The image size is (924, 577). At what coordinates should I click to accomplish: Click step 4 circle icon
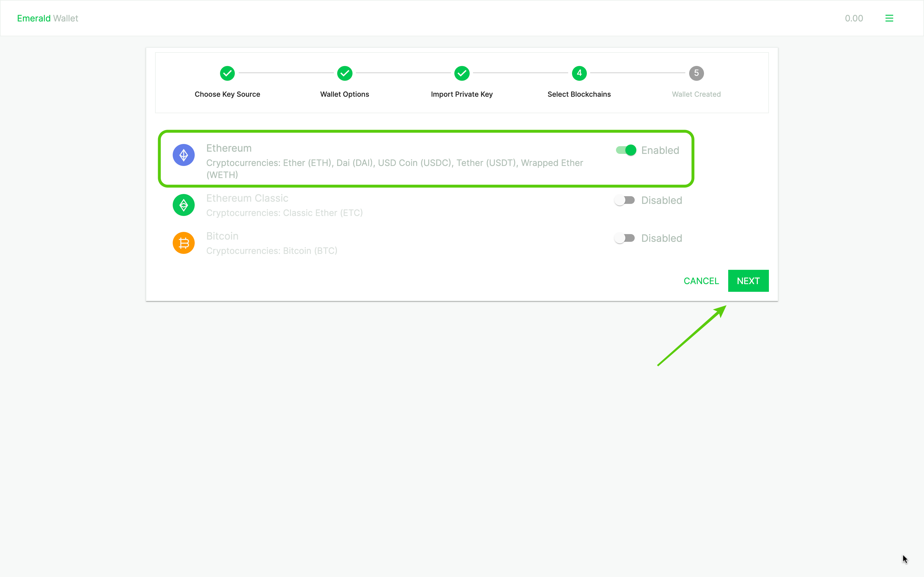click(x=579, y=73)
